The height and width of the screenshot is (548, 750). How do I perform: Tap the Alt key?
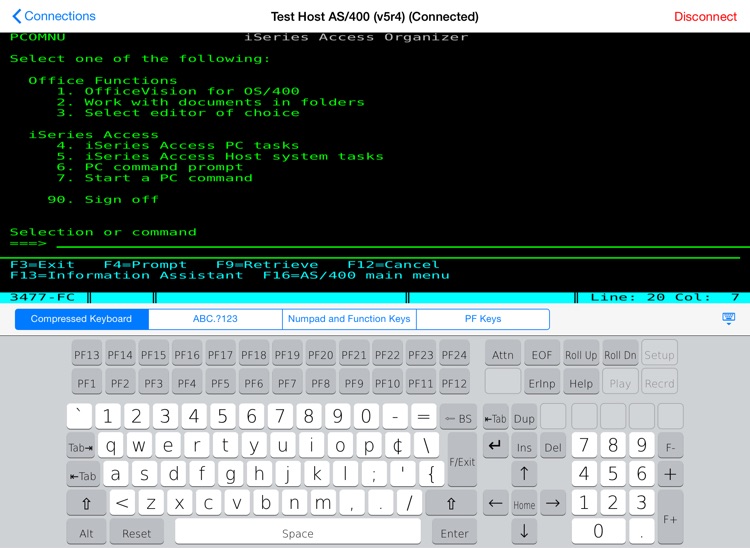coord(87,533)
